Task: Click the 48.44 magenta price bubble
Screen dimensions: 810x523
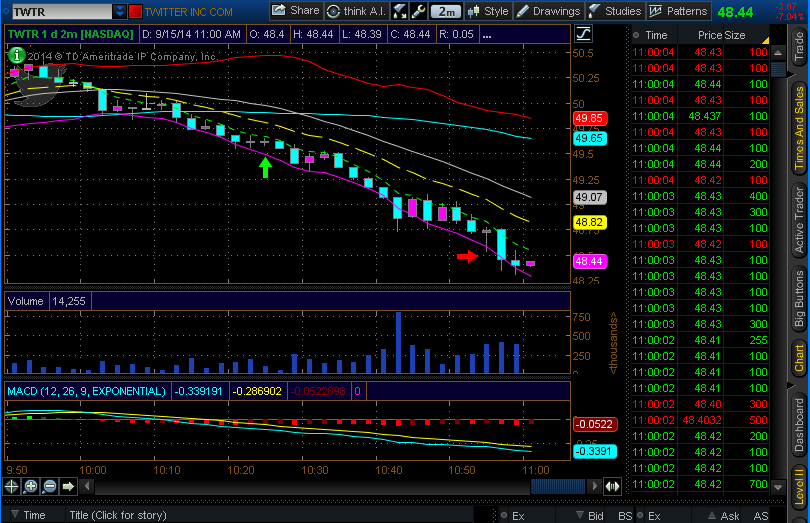Action: (x=589, y=261)
